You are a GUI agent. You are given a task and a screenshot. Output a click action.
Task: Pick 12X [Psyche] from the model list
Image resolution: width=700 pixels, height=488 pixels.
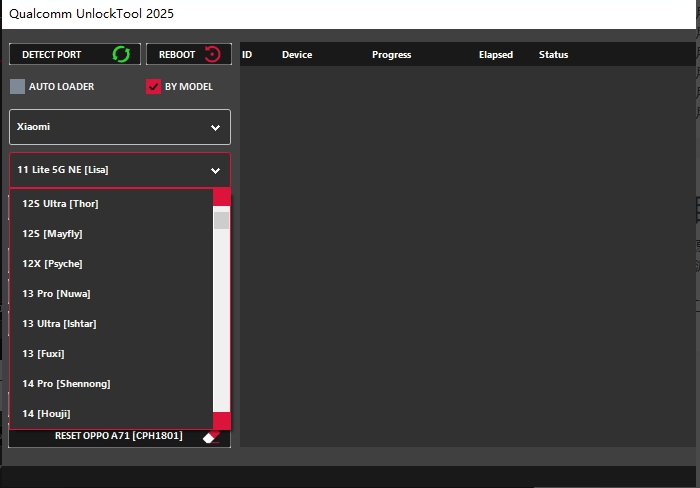point(111,263)
